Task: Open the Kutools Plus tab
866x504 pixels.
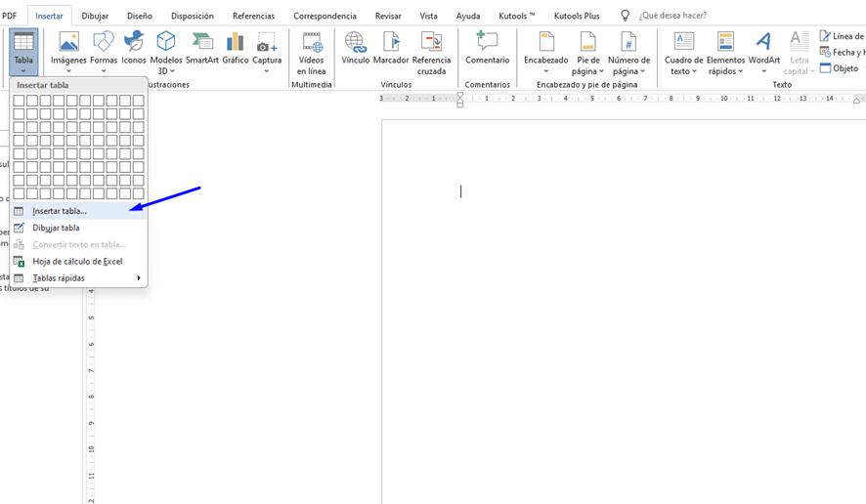Action: click(577, 16)
